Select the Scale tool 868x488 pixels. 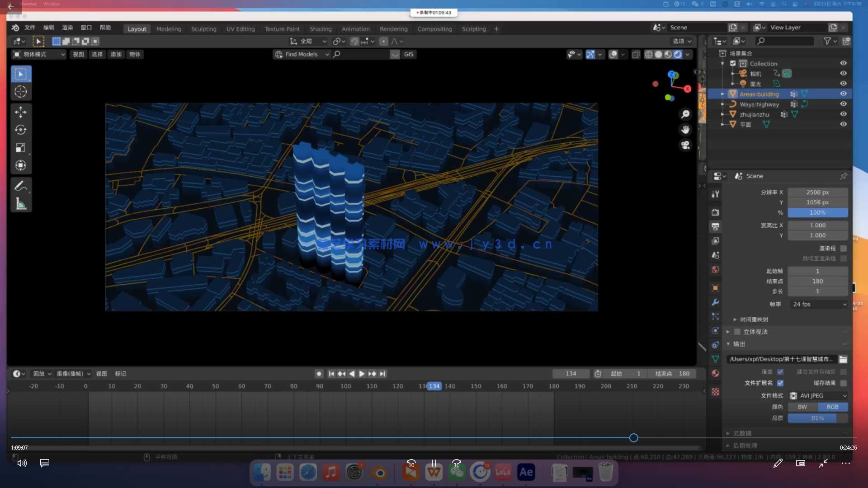pos(21,148)
